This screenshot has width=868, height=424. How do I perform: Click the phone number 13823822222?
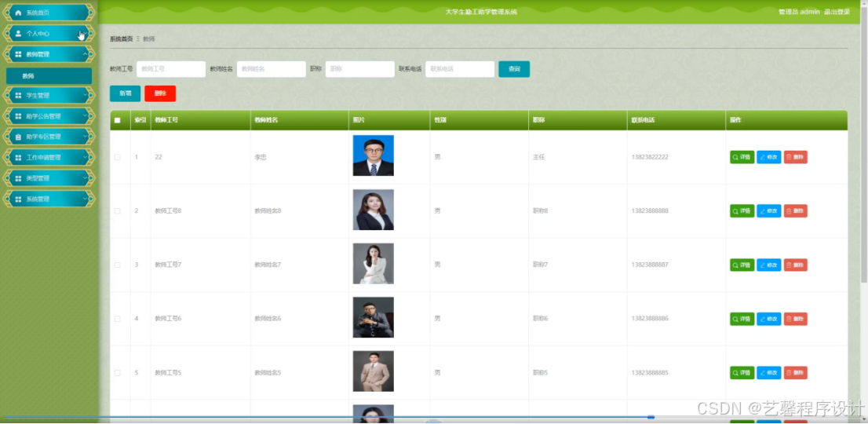point(649,157)
